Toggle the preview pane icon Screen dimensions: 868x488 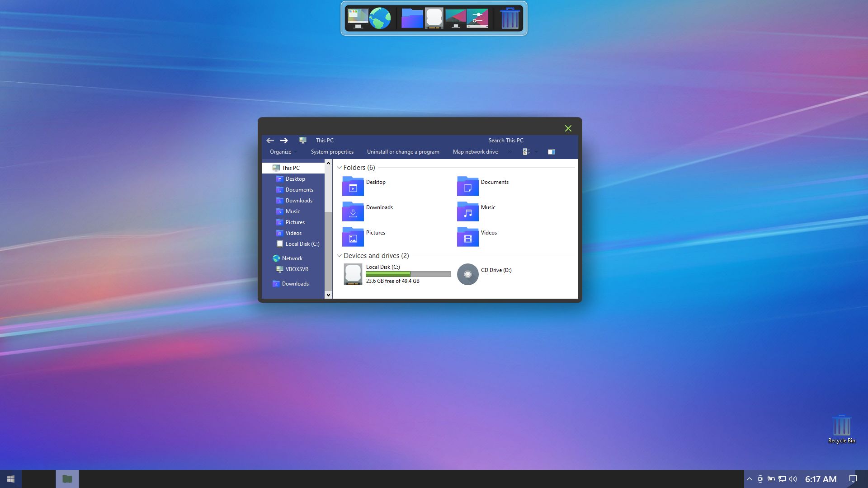(551, 152)
